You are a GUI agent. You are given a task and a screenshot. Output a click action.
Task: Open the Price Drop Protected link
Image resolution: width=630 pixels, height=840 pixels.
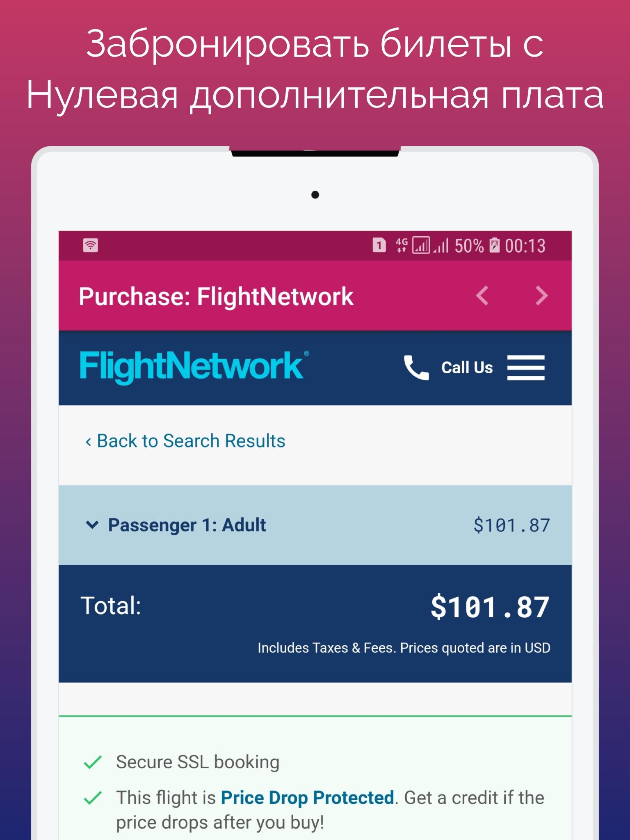tap(307, 798)
